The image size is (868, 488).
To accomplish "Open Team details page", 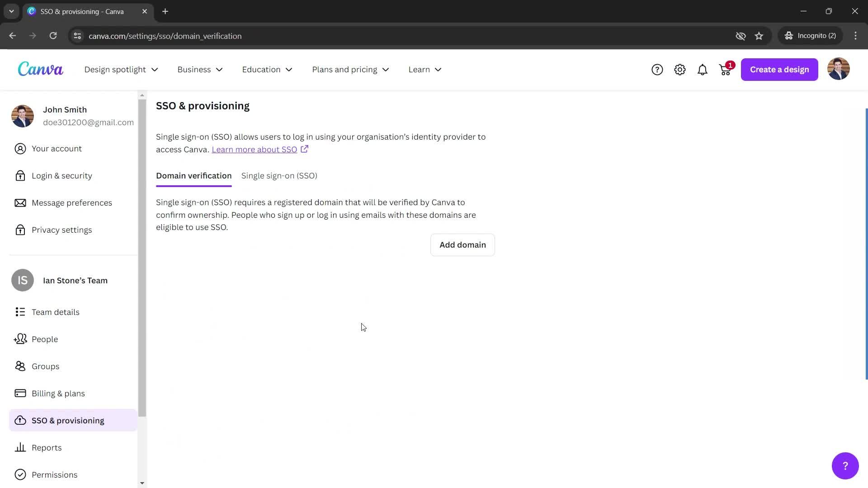I will (x=72, y=312).
